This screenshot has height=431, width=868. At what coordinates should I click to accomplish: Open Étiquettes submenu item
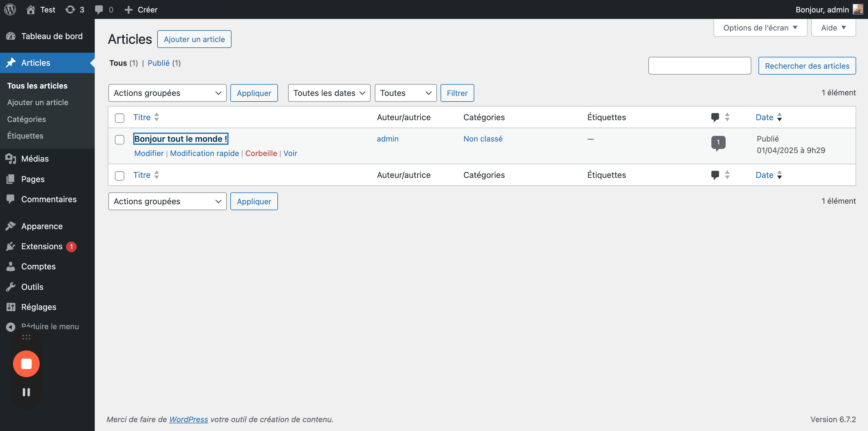(25, 136)
